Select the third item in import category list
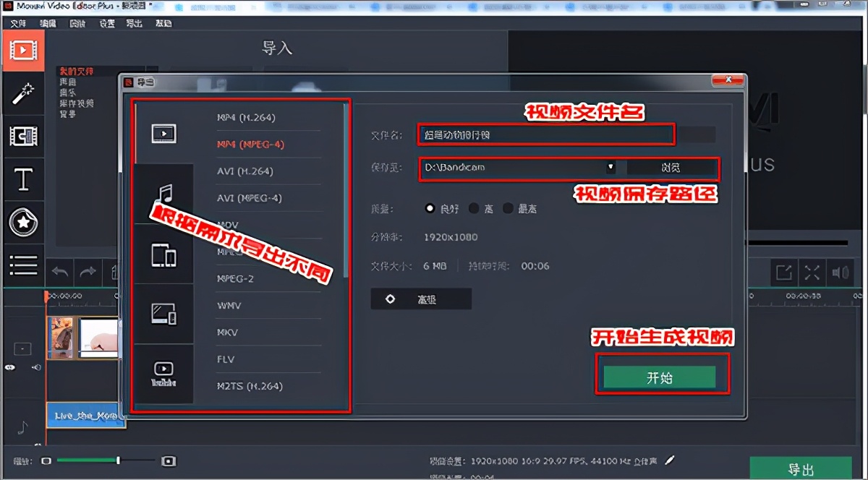 point(67,93)
